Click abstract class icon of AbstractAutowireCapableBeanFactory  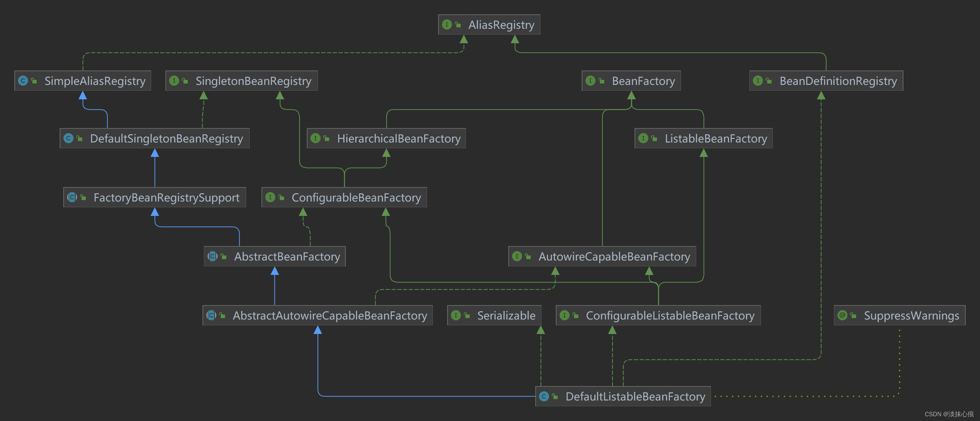coord(211,315)
